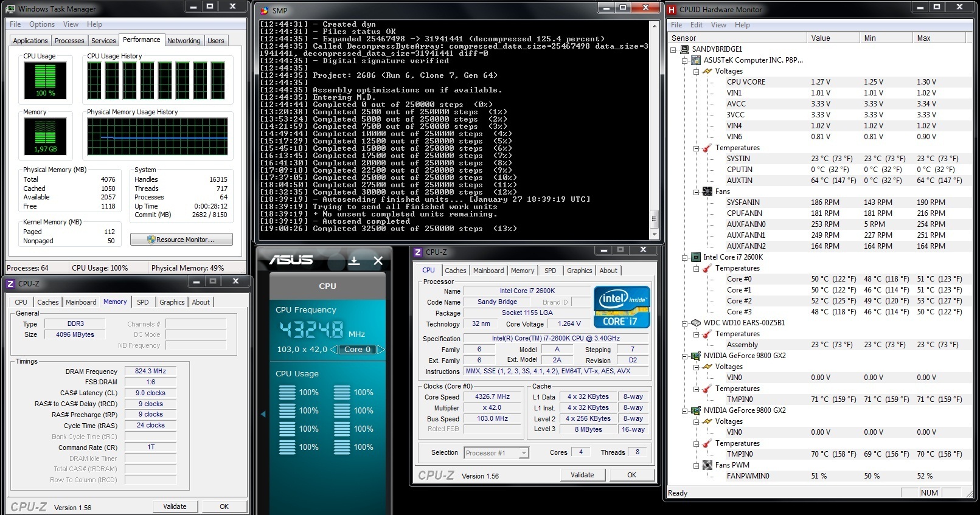This screenshot has width=980, height=515.
Task: Click the SANDYBRIDGE1 computer icon in HWMonitor
Action: click(685, 49)
